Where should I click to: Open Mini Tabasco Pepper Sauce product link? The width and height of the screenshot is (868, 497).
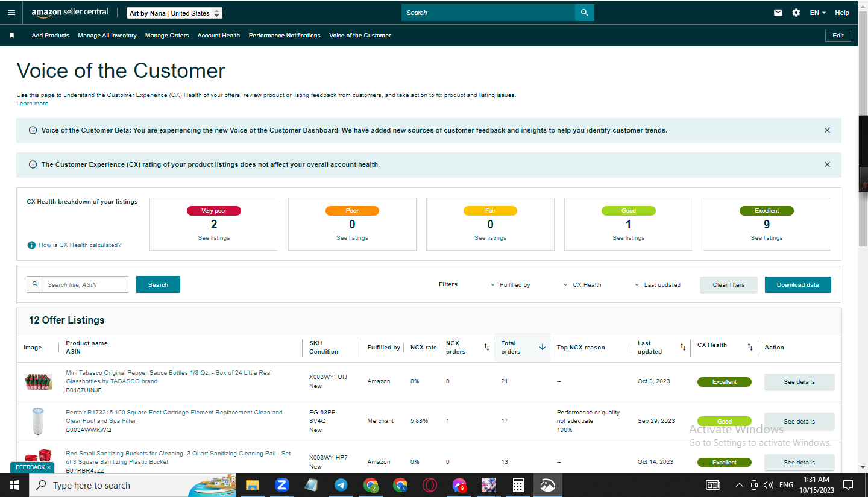click(168, 377)
